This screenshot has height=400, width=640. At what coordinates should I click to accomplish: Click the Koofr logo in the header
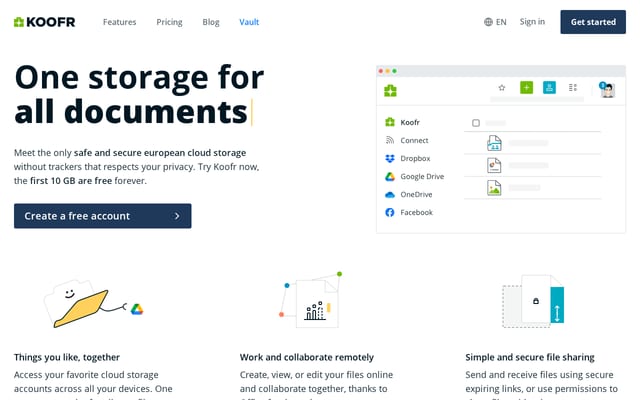pos(44,22)
